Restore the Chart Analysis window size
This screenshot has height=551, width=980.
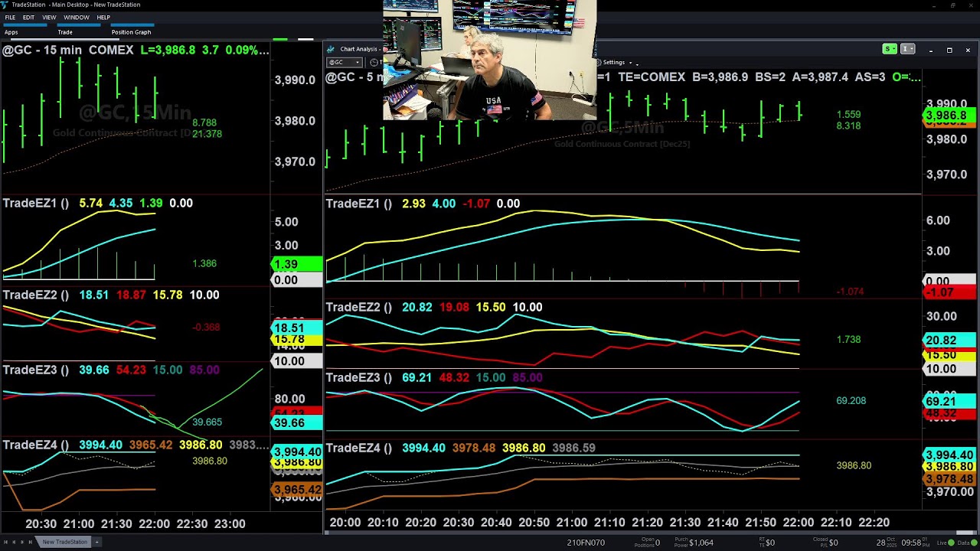coord(949,50)
